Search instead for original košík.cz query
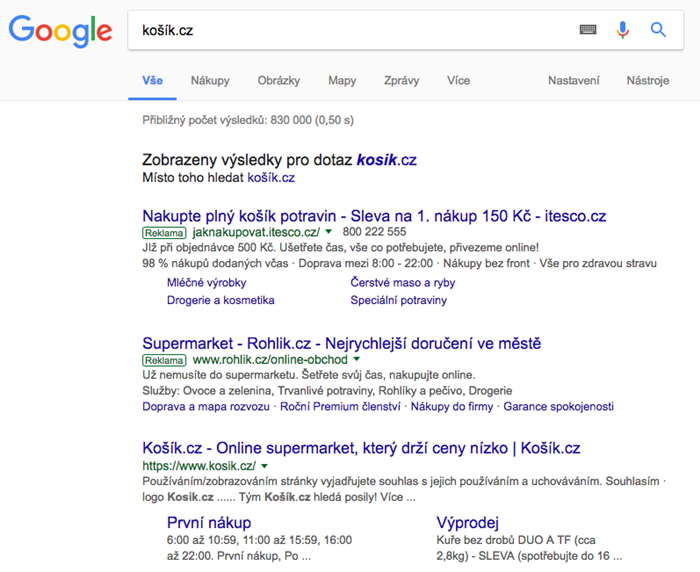Image resolution: width=700 pixels, height=572 pixels. [x=271, y=178]
